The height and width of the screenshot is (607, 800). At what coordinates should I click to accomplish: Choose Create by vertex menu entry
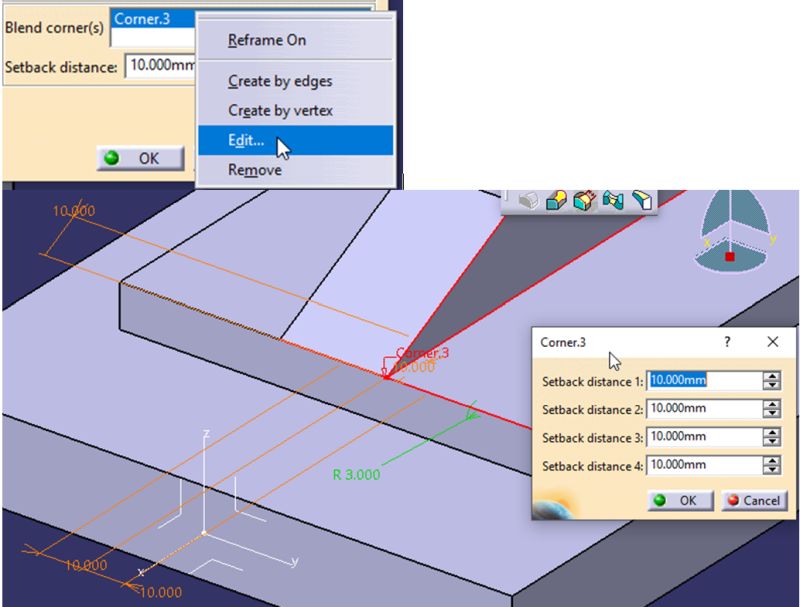click(x=280, y=111)
